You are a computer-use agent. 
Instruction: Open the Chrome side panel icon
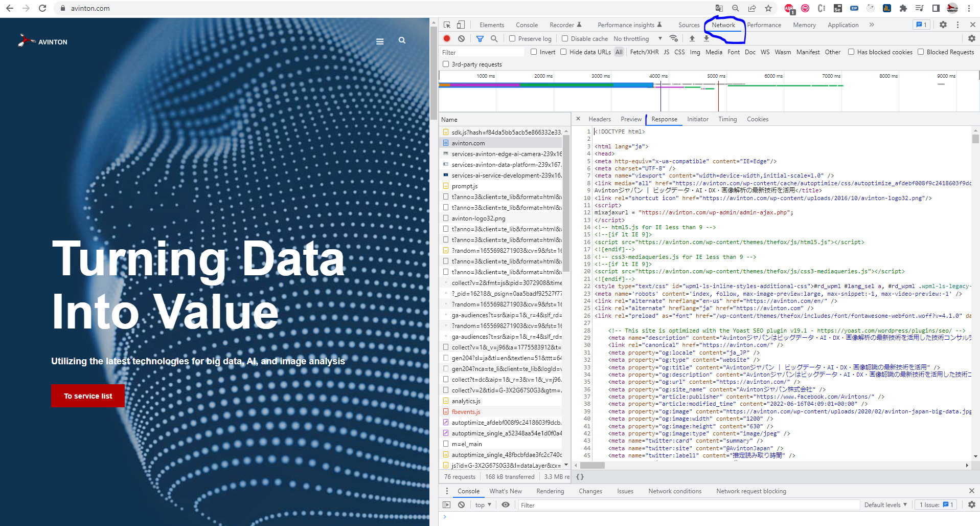pos(936,8)
